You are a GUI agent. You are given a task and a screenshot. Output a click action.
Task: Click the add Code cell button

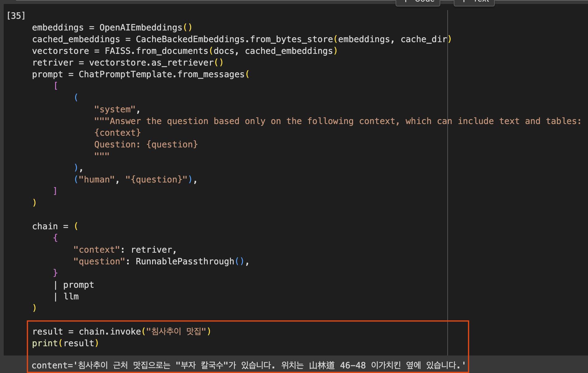coord(417,2)
